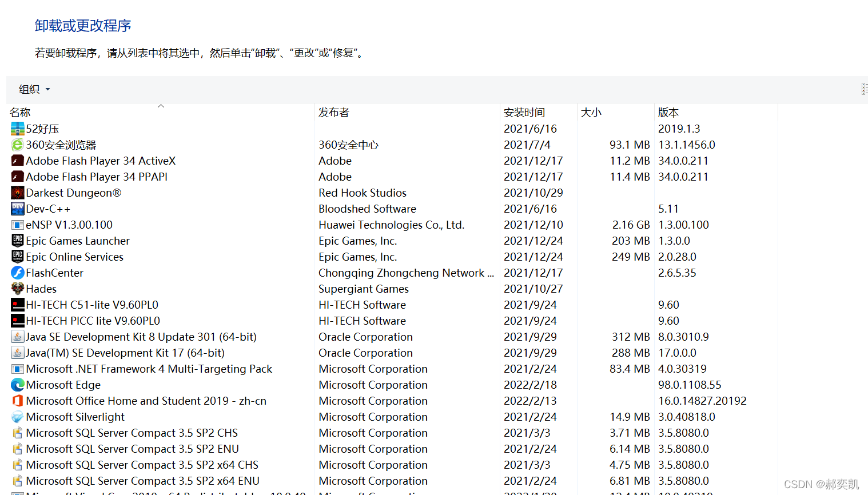Viewport: 868px width, 495px height.
Task: Click SQL Server Compact SP2 x64 ENU icon
Action: pos(18,481)
